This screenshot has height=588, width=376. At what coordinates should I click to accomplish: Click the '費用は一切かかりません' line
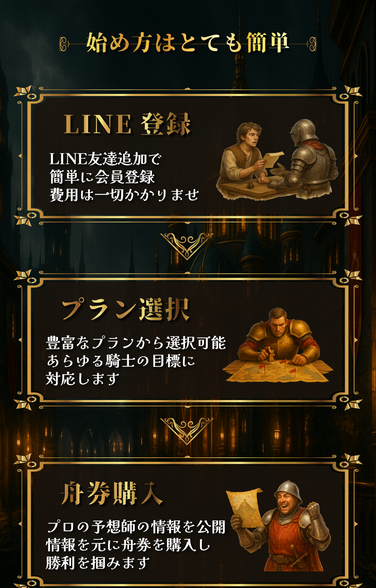[124, 195]
